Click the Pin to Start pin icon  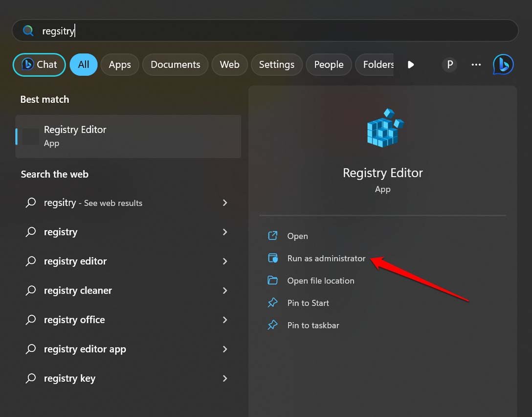pyautogui.click(x=273, y=302)
